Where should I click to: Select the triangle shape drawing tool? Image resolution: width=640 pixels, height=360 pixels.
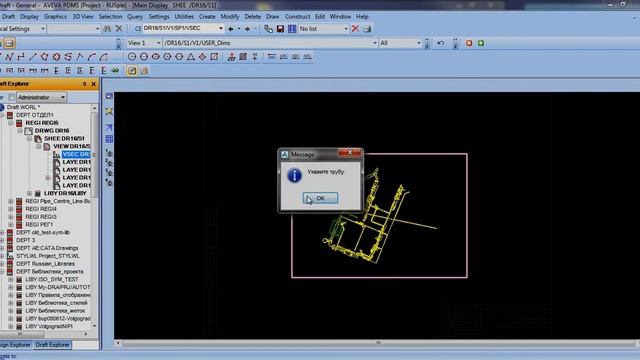click(191, 57)
